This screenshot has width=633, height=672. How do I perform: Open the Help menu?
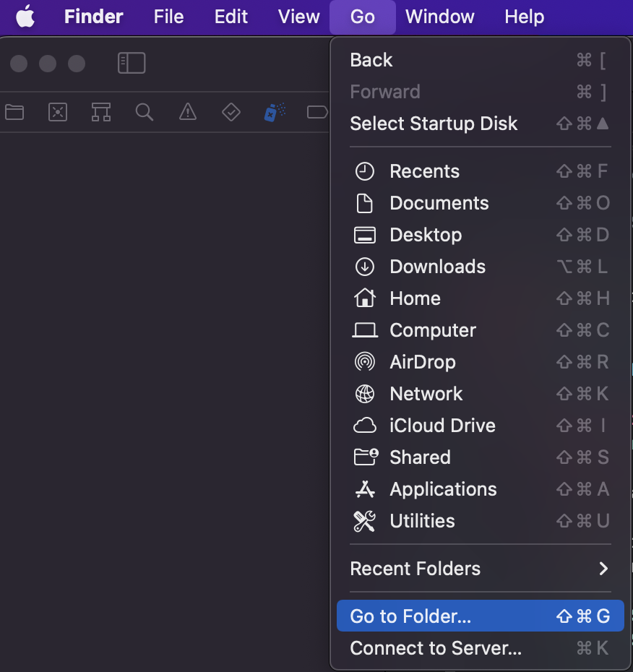pyautogui.click(x=524, y=17)
